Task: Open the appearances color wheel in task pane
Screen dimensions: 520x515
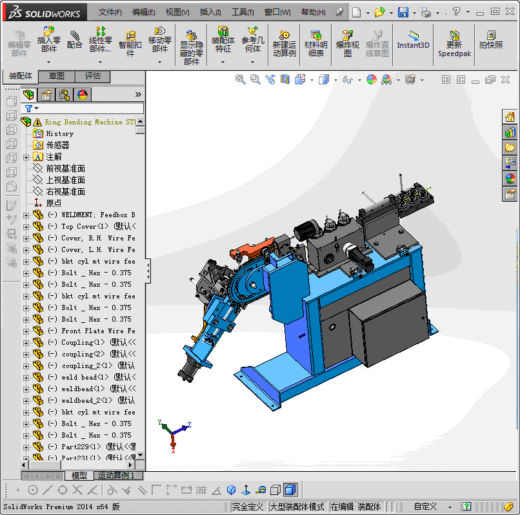Action: coord(510,178)
